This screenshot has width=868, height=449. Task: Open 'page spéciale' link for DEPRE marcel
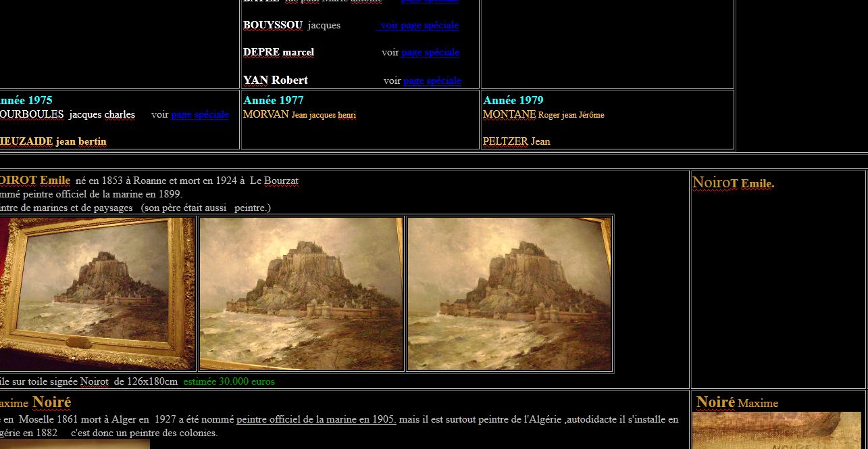(430, 53)
